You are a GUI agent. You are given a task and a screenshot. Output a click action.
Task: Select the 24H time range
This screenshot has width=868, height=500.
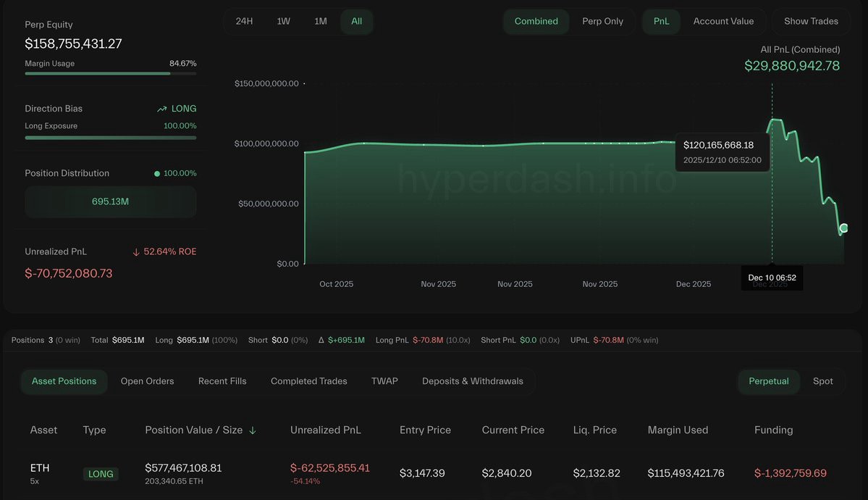pos(244,22)
